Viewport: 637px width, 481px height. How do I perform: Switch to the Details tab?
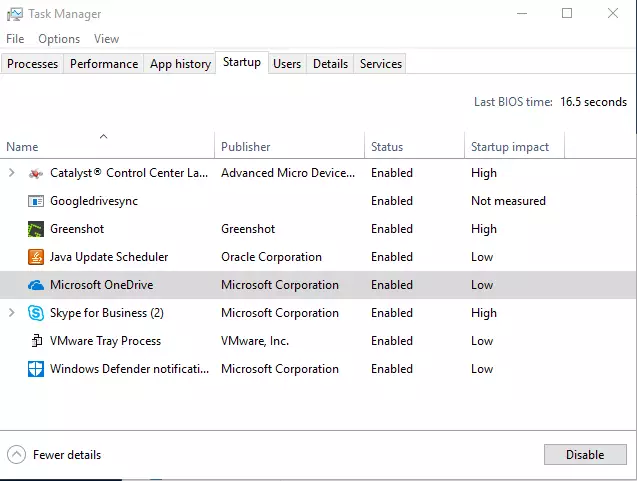click(x=330, y=64)
